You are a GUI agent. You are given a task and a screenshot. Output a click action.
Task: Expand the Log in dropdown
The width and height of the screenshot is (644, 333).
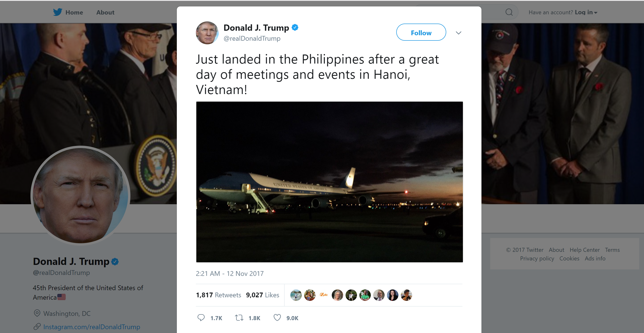click(586, 12)
